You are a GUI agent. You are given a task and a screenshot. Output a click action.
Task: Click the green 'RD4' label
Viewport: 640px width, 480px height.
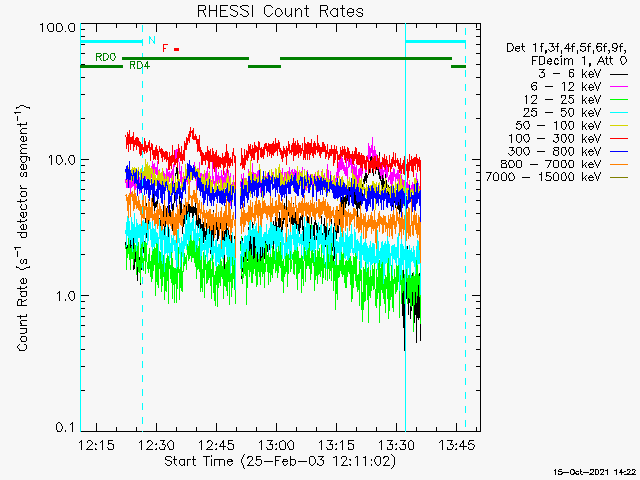[x=139, y=65]
